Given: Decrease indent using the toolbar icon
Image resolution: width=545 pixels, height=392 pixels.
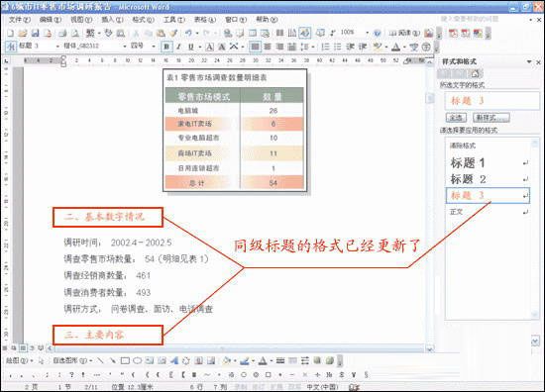Looking at the screenshot, I should click(x=351, y=47).
